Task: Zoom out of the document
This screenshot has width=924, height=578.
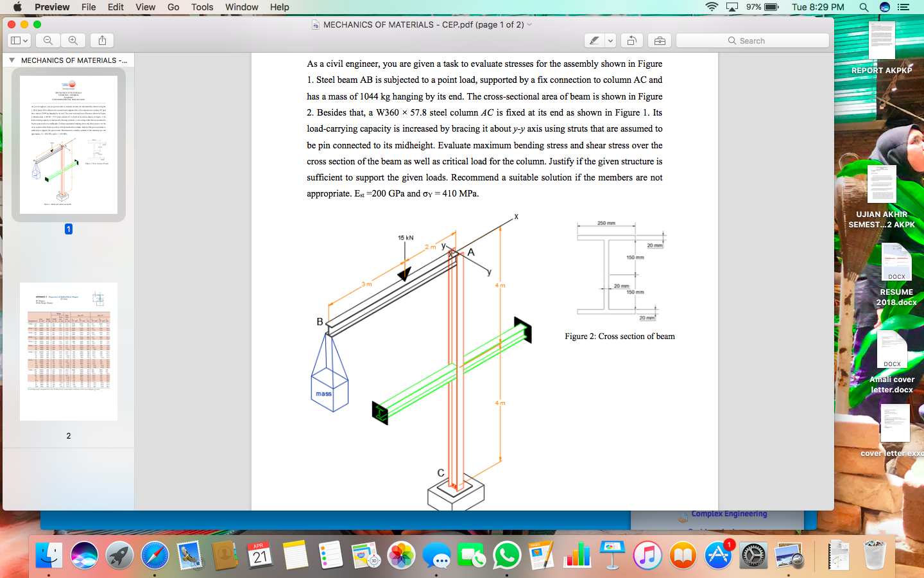Action: [x=47, y=40]
